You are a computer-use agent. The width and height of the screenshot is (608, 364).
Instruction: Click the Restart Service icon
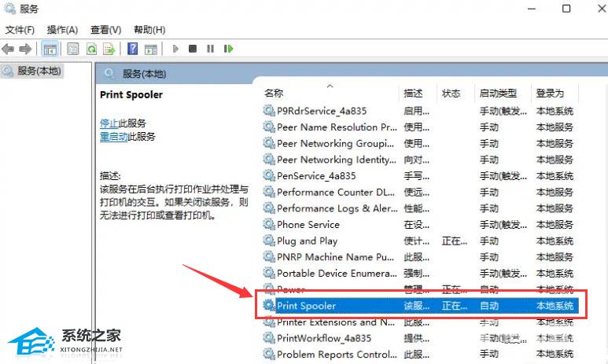(x=228, y=49)
